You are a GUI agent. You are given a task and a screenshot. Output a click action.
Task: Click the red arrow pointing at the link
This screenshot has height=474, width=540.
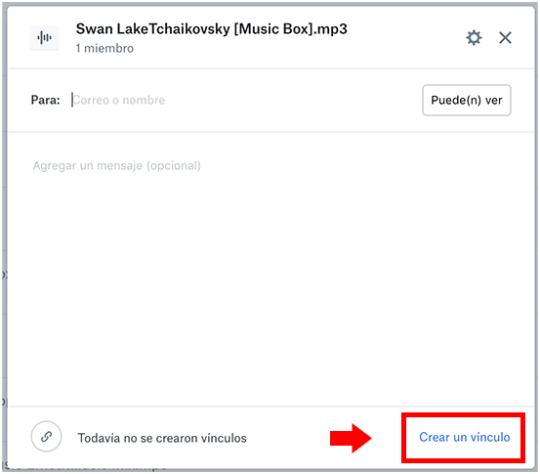[351, 438]
